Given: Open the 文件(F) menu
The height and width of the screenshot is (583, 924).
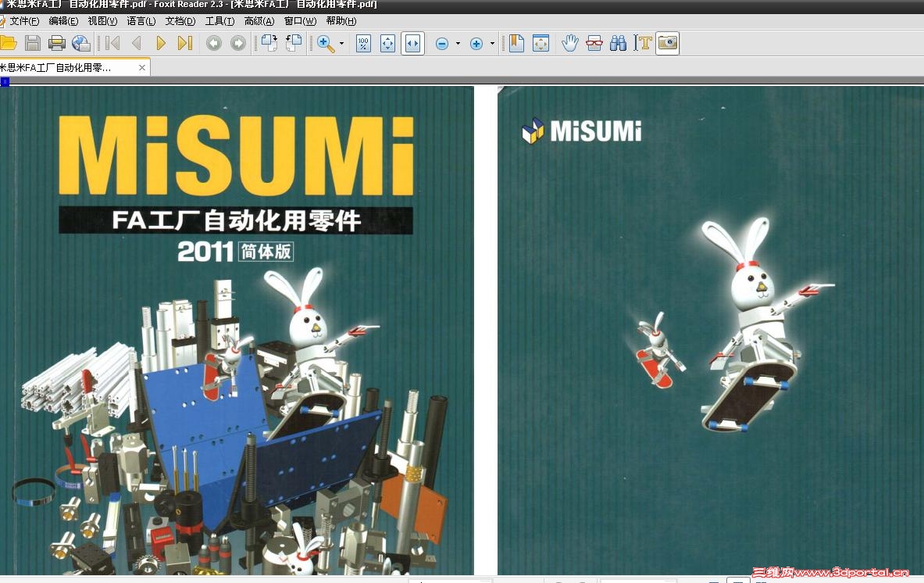Looking at the screenshot, I should (24, 21).
